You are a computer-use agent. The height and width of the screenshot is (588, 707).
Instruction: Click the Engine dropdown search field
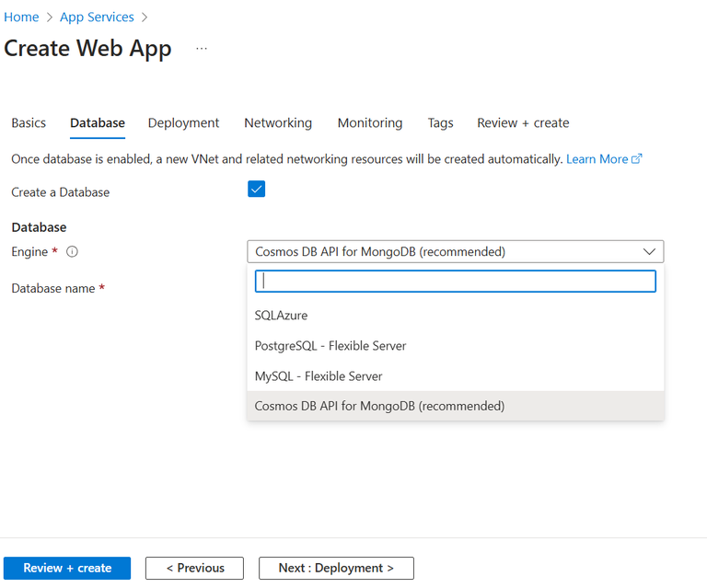(x=456, y=282)
